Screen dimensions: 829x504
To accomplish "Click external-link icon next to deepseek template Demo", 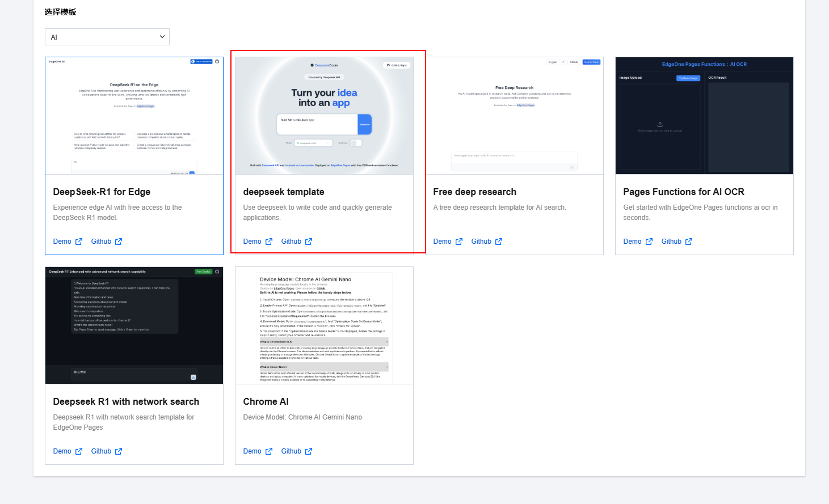I will (269, 242).
